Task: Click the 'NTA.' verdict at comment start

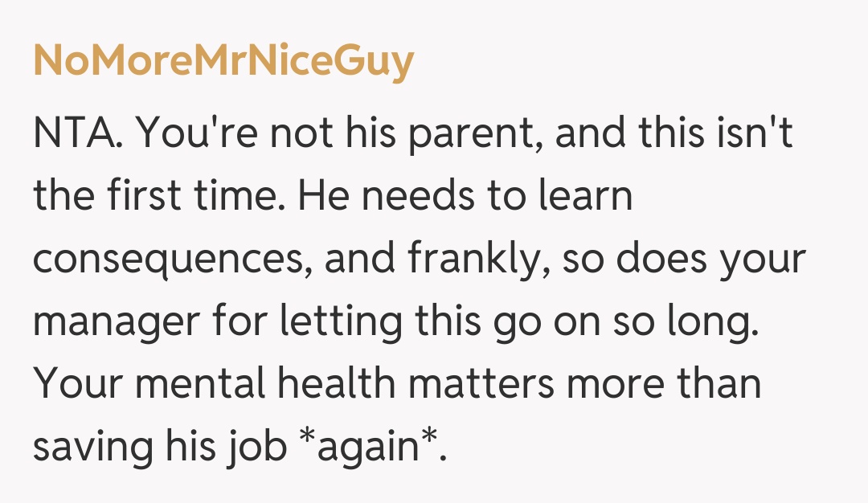Action: 76,134
